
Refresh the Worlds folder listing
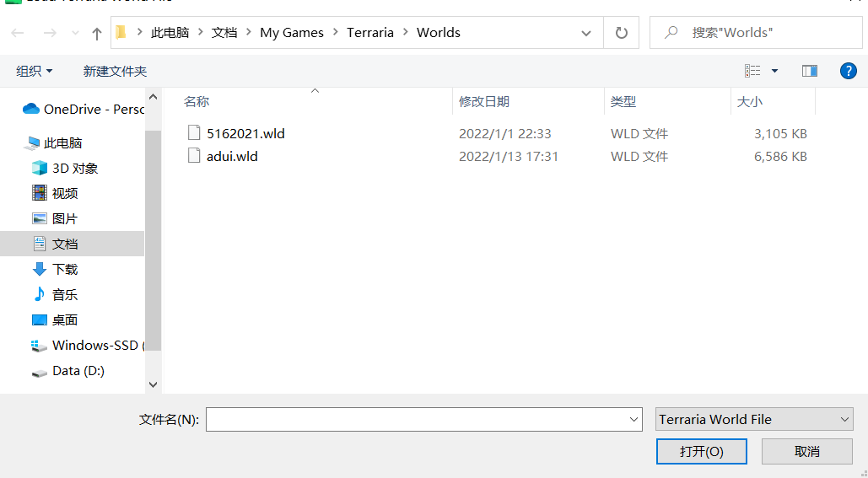coord(622,33)
